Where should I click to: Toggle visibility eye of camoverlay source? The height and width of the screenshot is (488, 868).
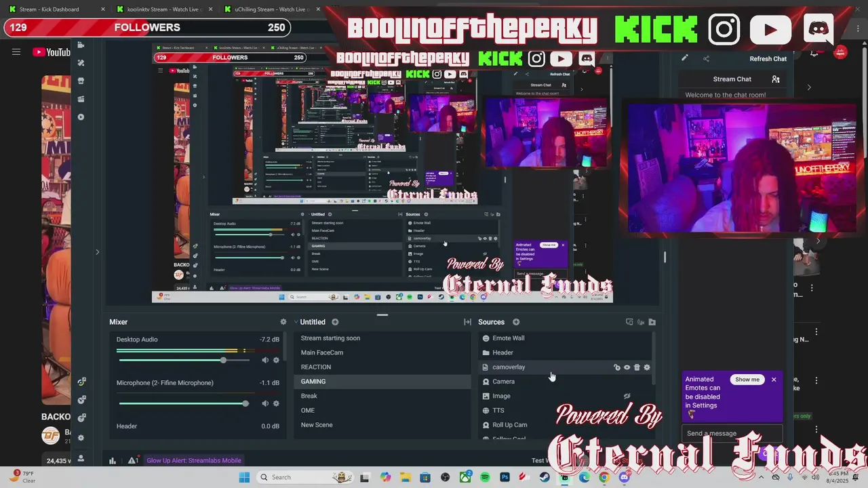627,367
